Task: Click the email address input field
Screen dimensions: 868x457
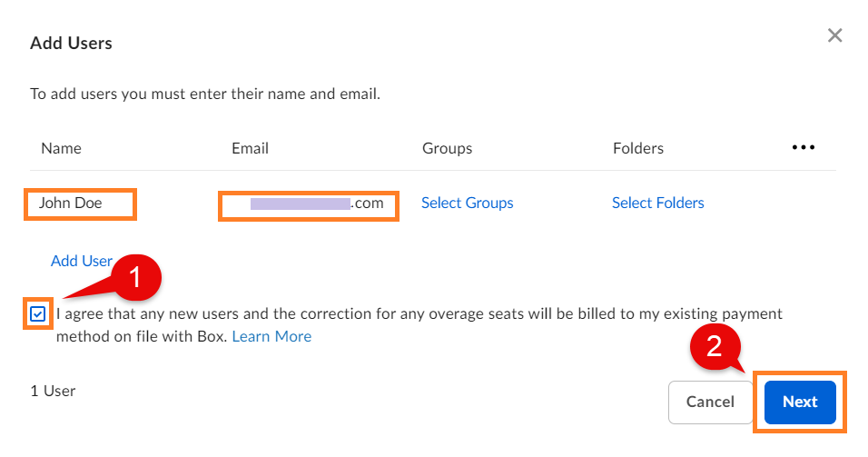Action: point(308,204)
